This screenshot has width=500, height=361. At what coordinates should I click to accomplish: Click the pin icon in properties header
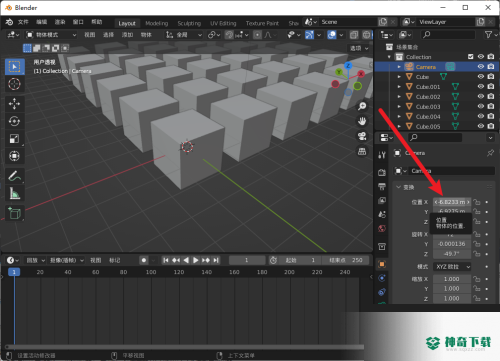[490, 153]
